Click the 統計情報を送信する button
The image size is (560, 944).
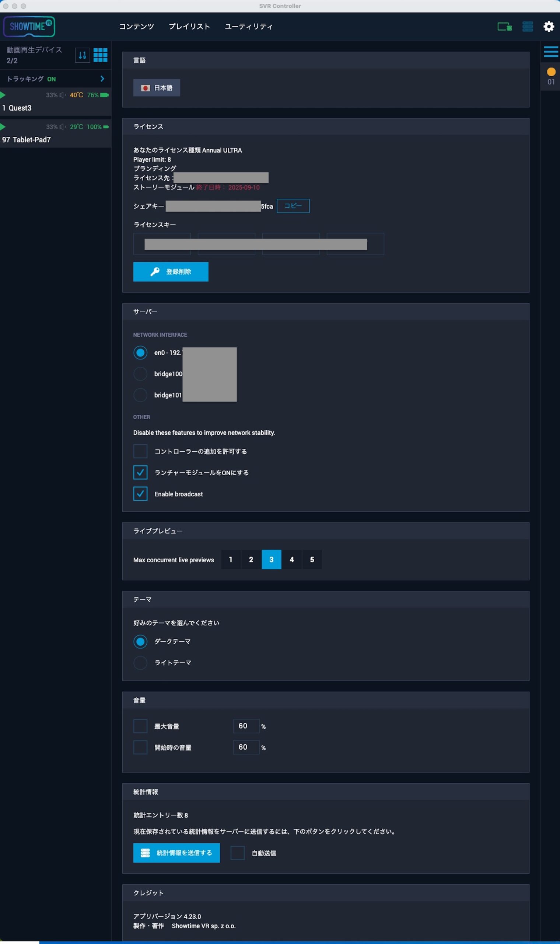(x=176, y=853)
